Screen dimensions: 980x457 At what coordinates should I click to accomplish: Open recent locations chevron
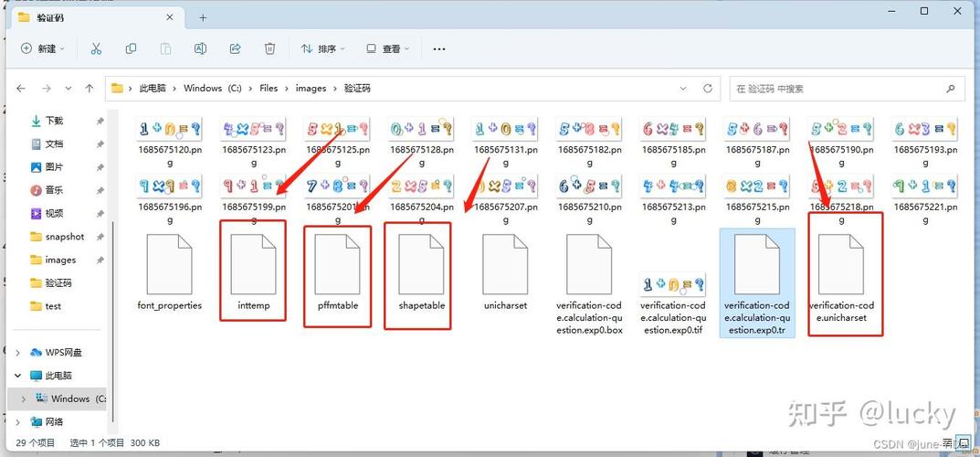68,88
